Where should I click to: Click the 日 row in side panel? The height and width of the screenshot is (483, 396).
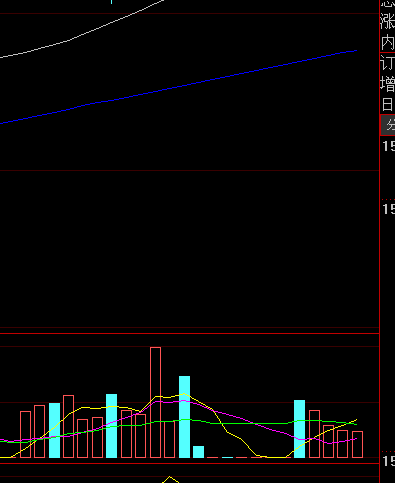click(x=388, y=104)
